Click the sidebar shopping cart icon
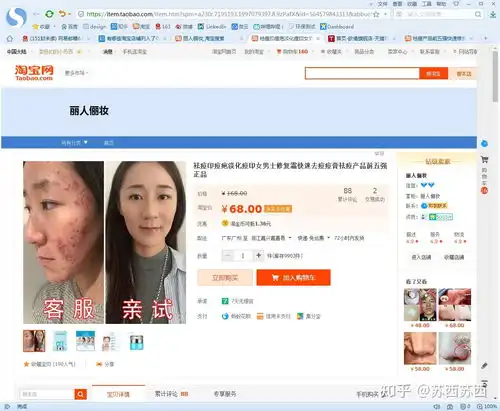The height and width of the screenshot is (411, 500). click(484, 160)
